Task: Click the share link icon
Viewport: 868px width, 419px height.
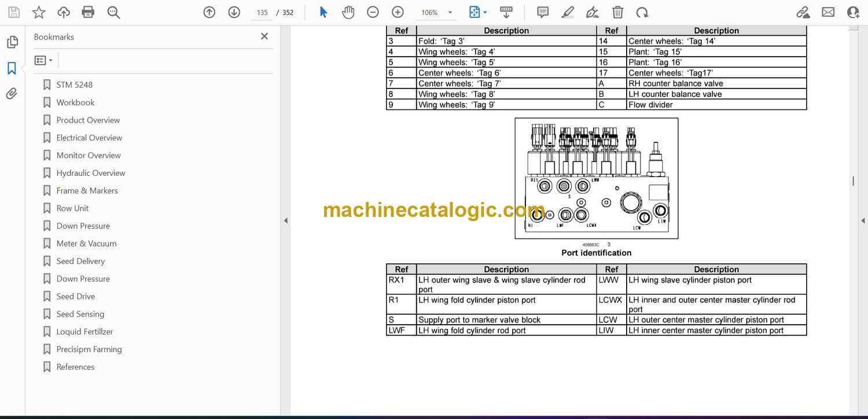Action: [x=803, y=12]
